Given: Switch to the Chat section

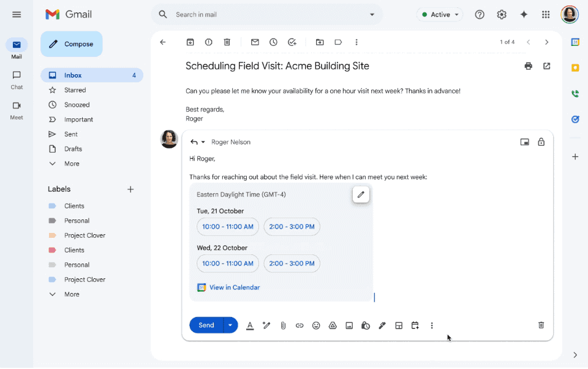Looking at the screenshot, I should [17, 80].
